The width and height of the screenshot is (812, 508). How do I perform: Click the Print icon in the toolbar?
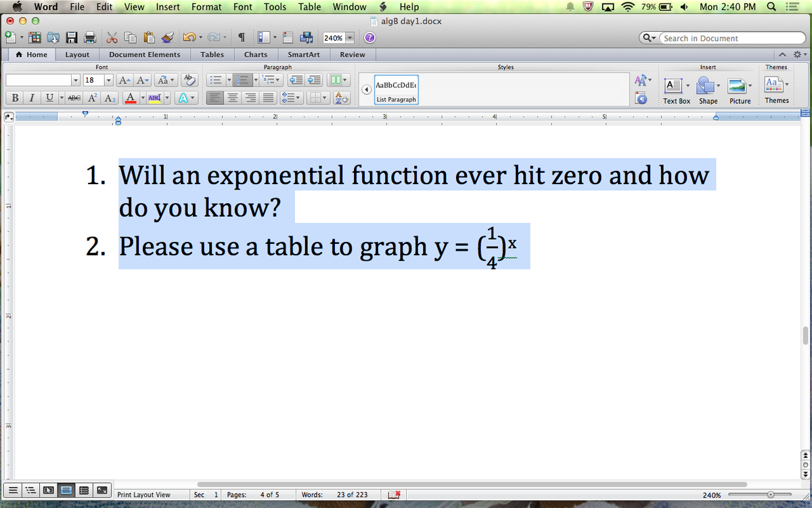[89, 38]
